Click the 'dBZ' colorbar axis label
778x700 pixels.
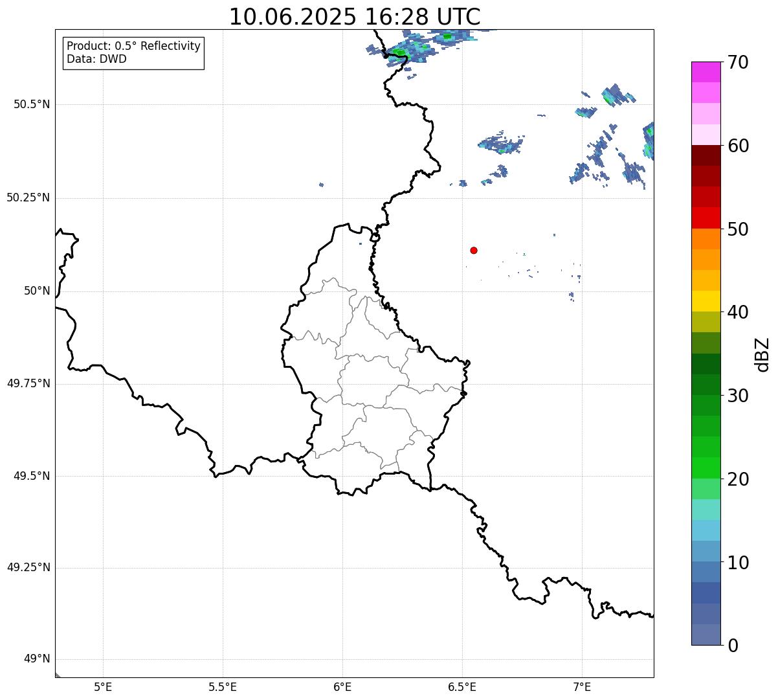click(762, 354)
